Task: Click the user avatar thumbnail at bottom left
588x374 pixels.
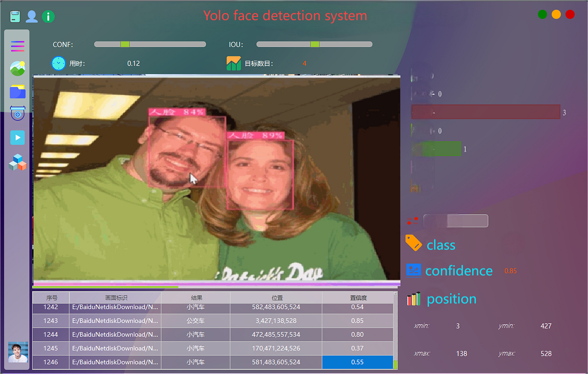Action: pyautogui.click(x=18, y=352)
